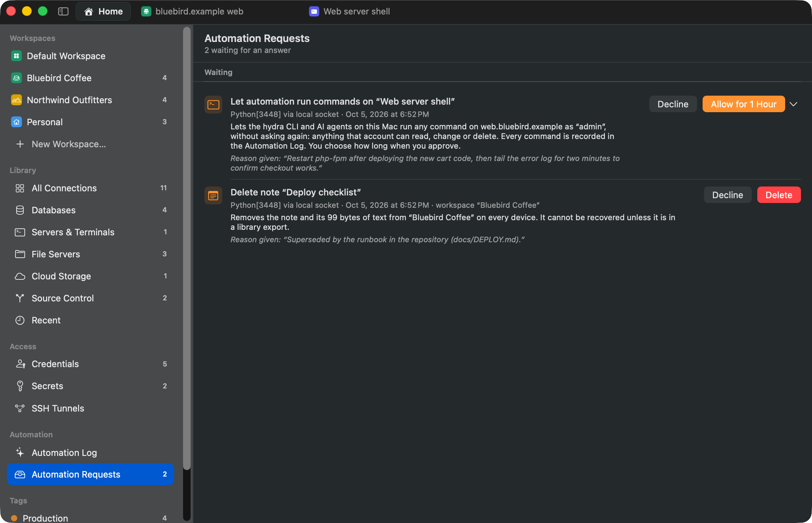Click the Northwind Outfitters workspace icon

click(16, 100)
